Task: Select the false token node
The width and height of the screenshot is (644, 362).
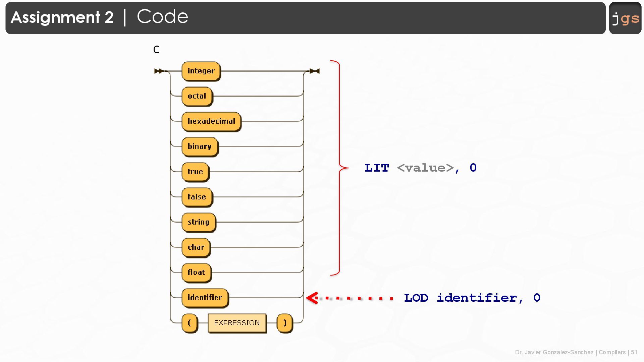Action: (197, 197)
